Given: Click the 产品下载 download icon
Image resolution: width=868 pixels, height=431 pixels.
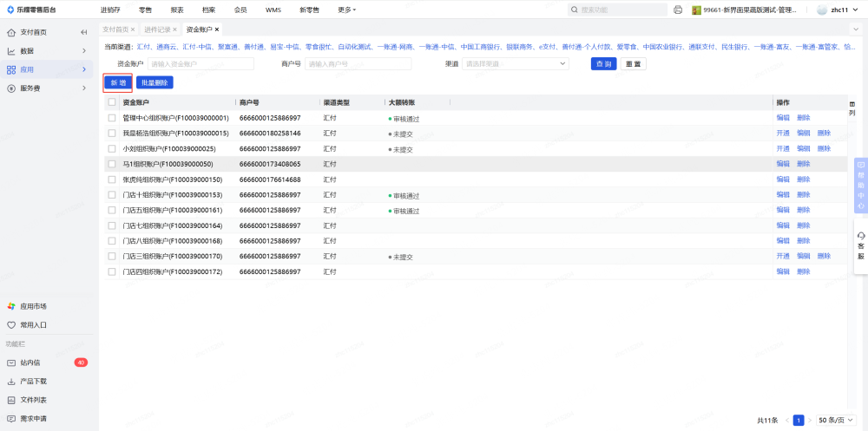Looking at the screenshot, I should (x=11, y=382).
